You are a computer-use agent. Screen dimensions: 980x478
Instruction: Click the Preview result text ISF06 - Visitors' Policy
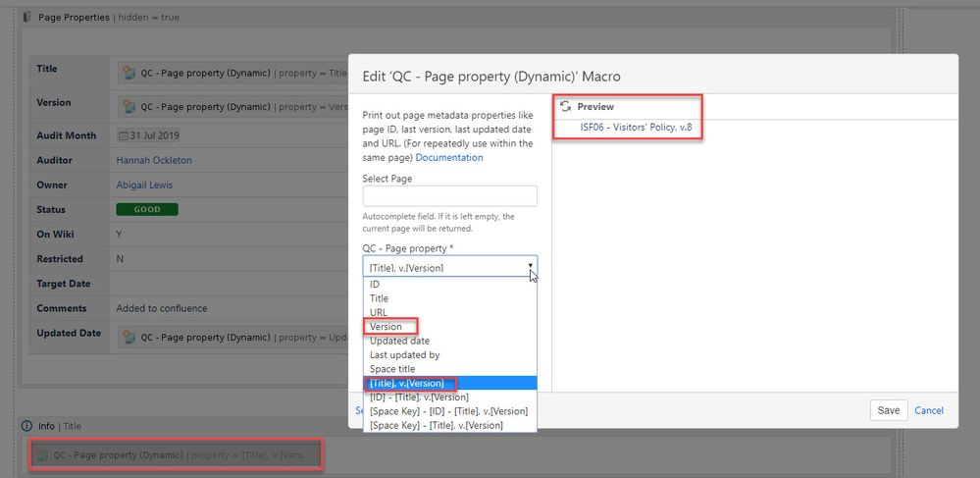[638, 129]
